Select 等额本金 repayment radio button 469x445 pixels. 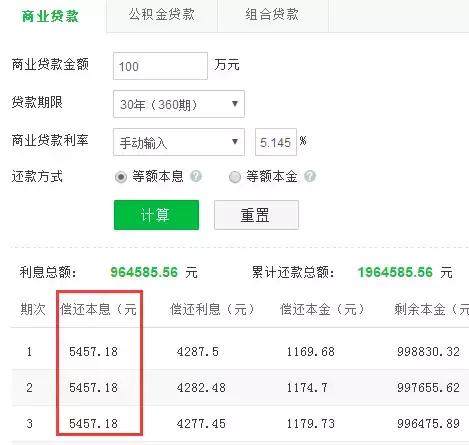tap(235, 177)
